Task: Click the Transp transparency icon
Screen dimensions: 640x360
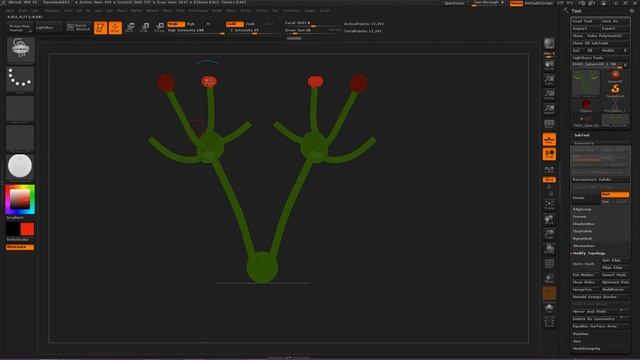Action: click(549, 278)
